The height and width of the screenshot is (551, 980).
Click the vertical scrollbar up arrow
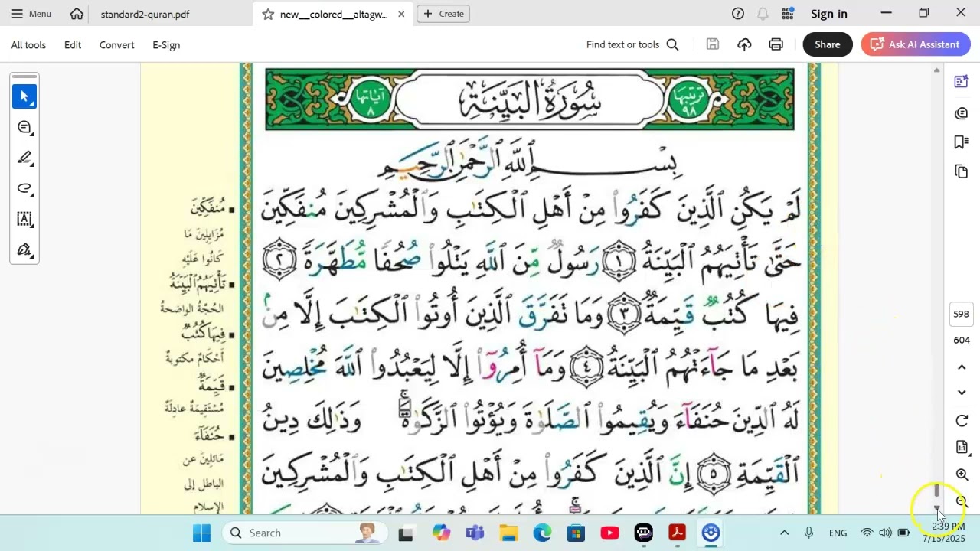(936, 70)
